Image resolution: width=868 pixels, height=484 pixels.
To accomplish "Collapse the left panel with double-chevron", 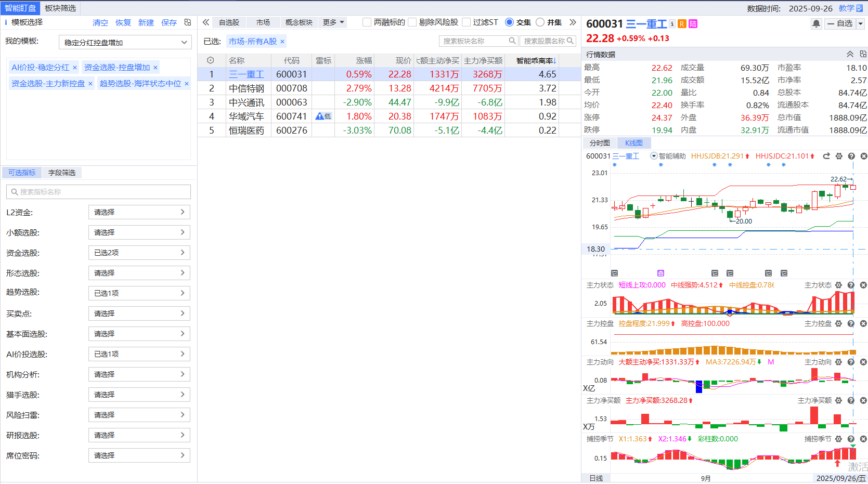I will tap(206, 22).
